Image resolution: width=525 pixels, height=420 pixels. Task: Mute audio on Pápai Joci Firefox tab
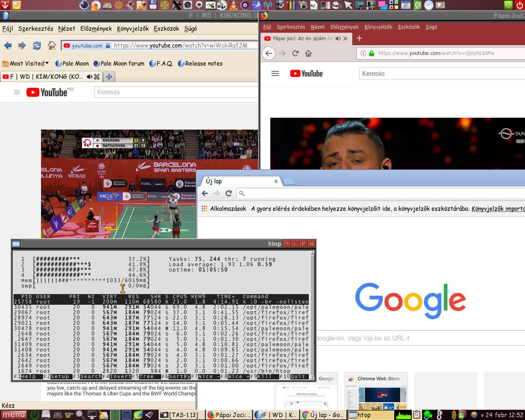[x=338, y=39]
